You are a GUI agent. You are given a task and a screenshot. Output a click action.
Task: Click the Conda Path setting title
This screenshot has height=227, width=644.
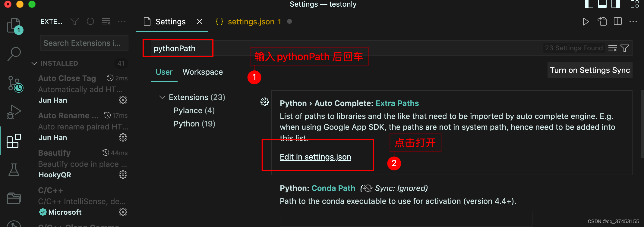click(x=317, y=188)
